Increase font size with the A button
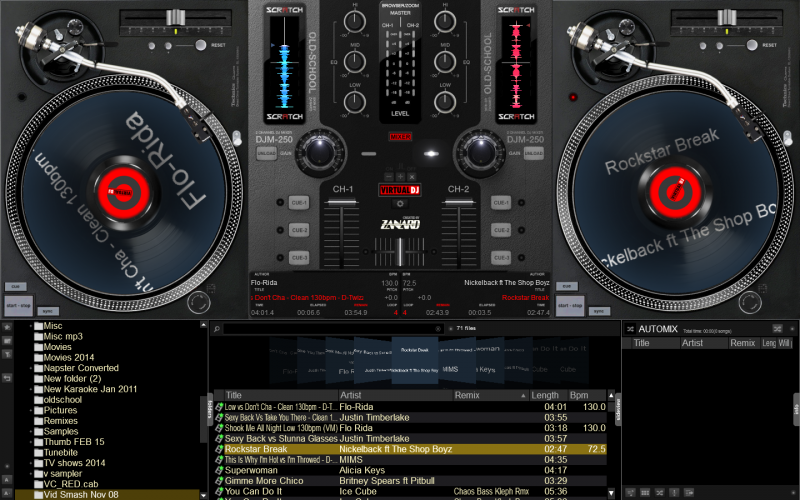The height and width of the screenshot is (500, 800). (7, 480)
